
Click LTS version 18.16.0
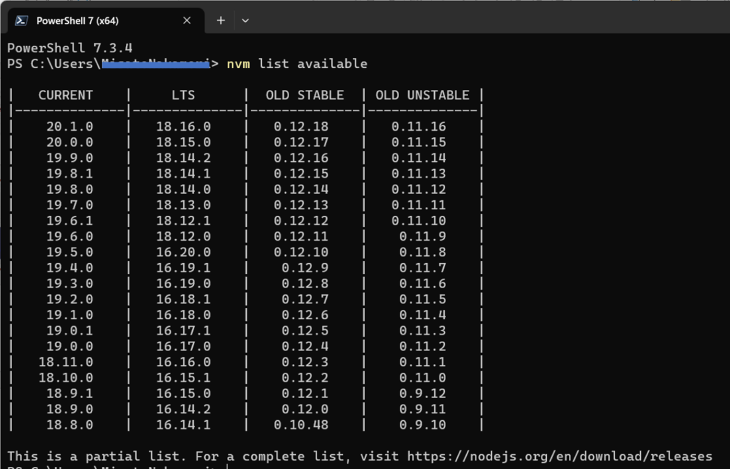pyautogui.click(x=183, y=127)
